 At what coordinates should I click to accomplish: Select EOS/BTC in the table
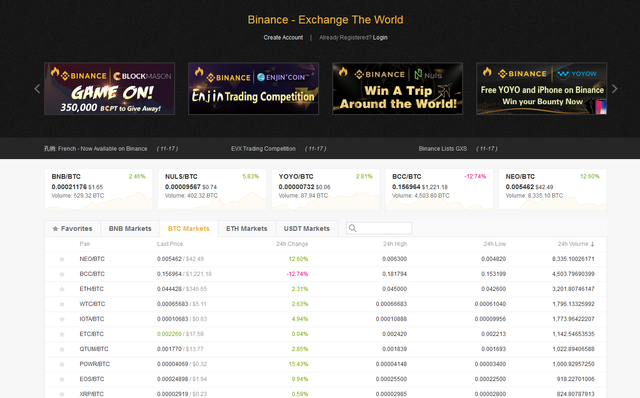click(x=91, y=379)
